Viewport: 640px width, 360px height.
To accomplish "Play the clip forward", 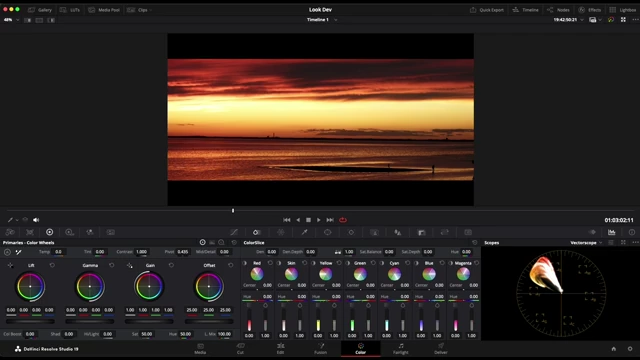I will [319, 220].
